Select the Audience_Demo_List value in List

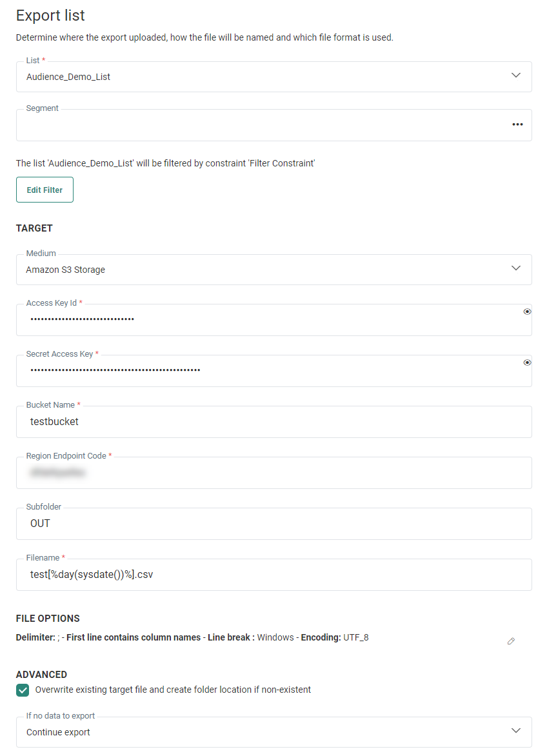pyautogui.click(x=68, y=77)
